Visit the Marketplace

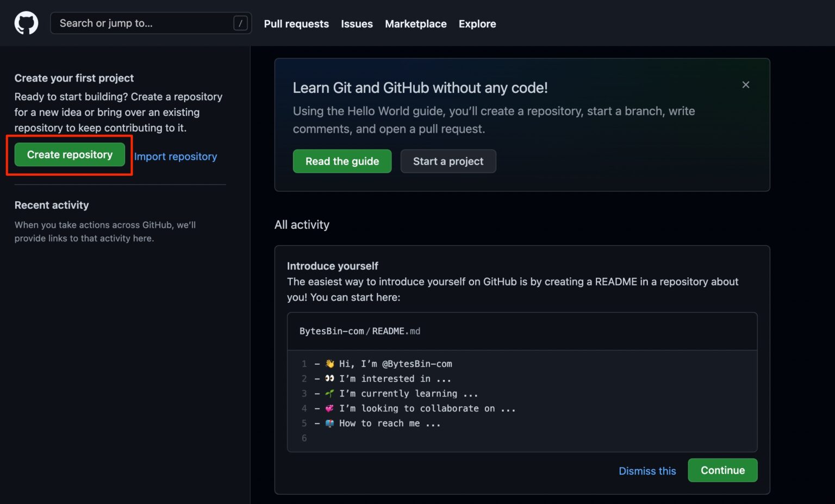[x=415, y=23]
